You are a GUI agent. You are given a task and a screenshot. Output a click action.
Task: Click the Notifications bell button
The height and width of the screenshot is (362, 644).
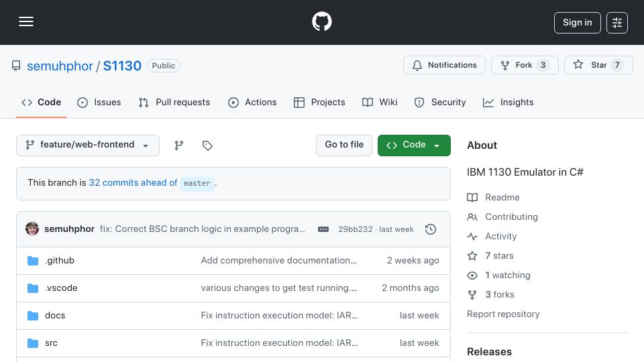[x=444, y=65]
